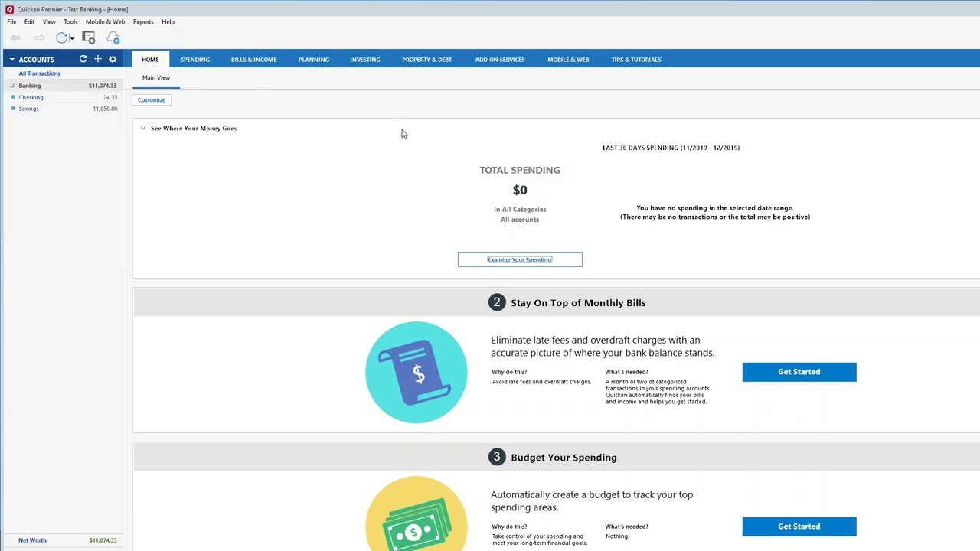
Task: Click the Examine Your Spending button
Action: pyautogui.click(x=520, y=259)
